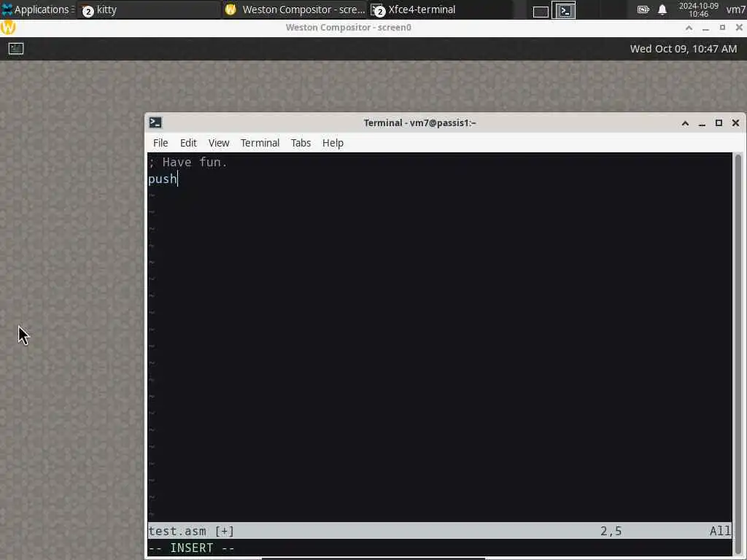Click the panel clock showing 2024-10-09
This screenshot has height=560, width=747.
pyautogui.click(x=698, y=9)
